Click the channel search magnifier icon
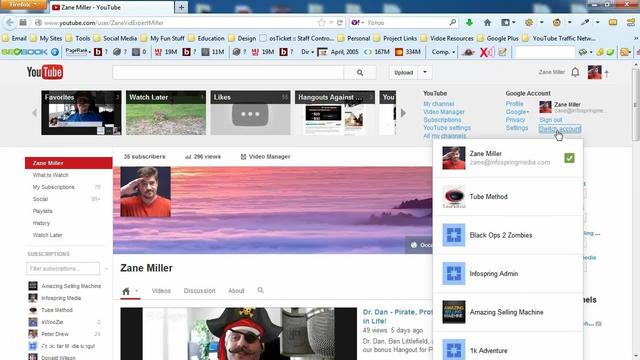The image size is (640, 360). (x=260, y=290)
